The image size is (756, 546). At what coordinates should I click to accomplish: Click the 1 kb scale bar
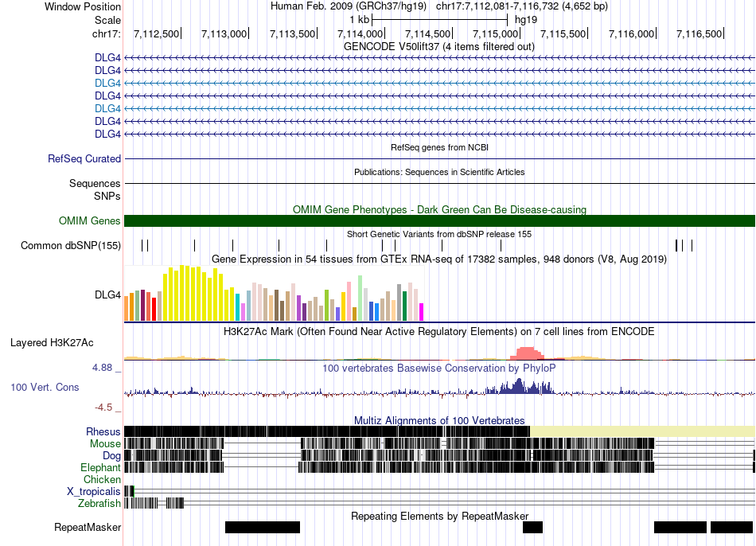[440, 20]
